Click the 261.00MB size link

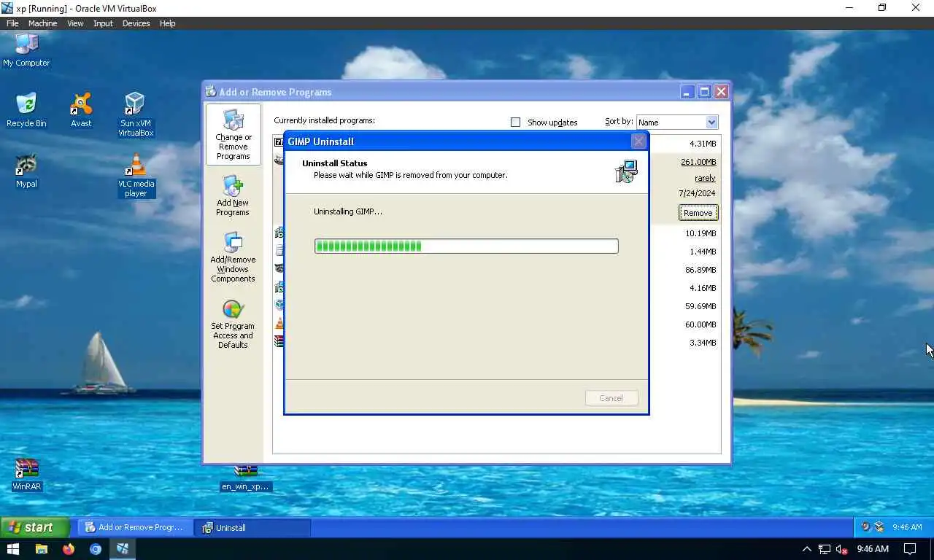698,162
